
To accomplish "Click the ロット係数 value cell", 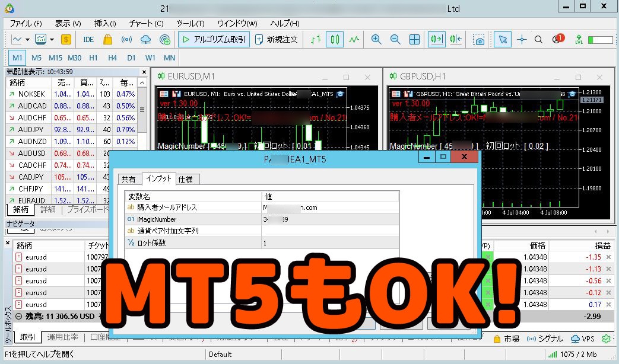I will 330,243.
